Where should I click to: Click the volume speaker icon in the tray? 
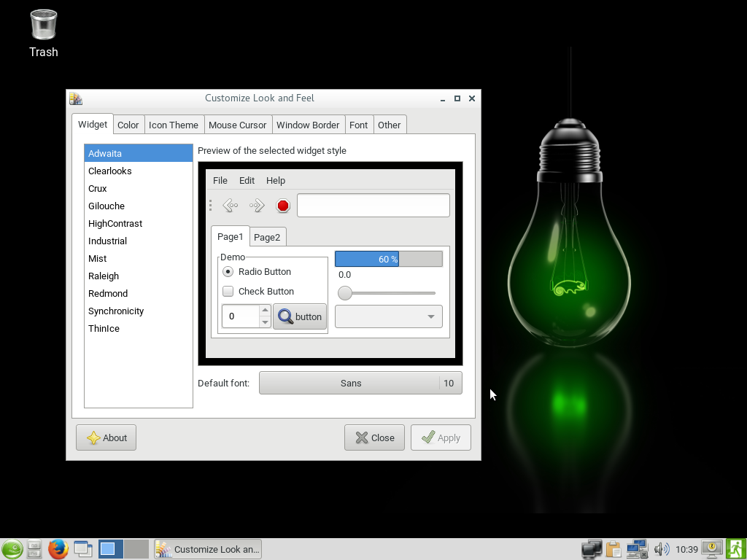[x=661, y=549]
